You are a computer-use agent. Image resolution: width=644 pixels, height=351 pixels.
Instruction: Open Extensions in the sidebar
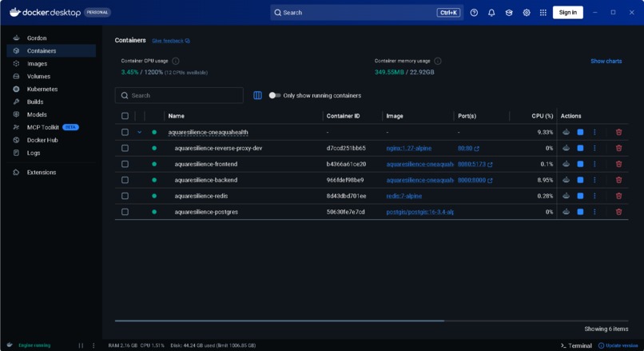(x=51, y=172)
